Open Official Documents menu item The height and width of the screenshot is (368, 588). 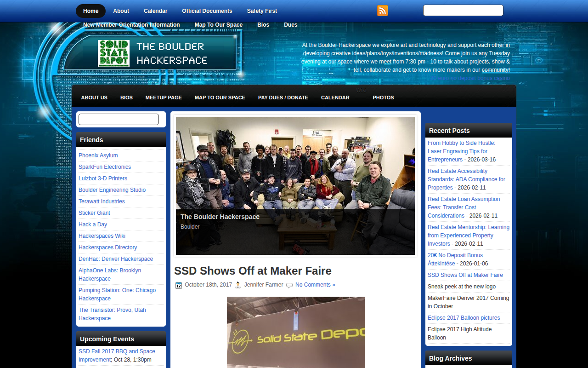[x=207, y=11]
